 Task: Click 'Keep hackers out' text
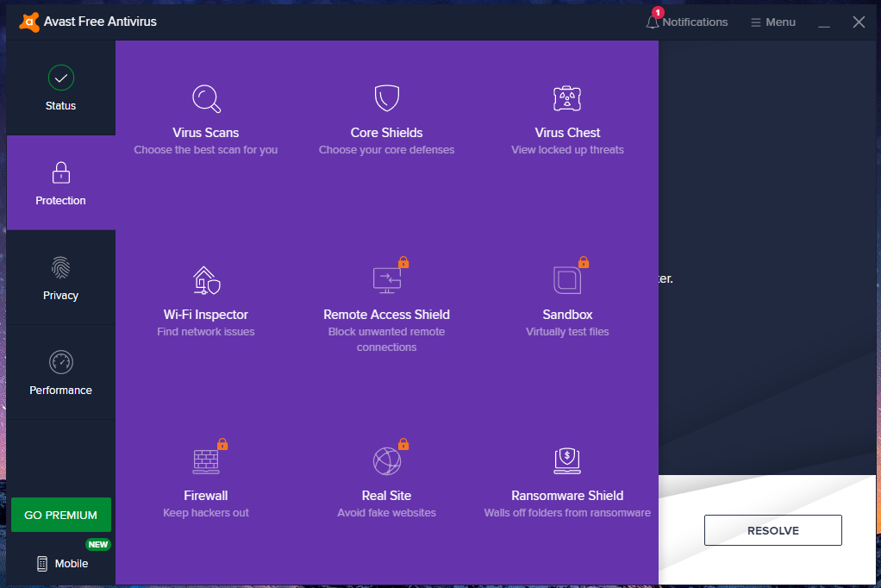pyautogui.click(x=206, y=513)
